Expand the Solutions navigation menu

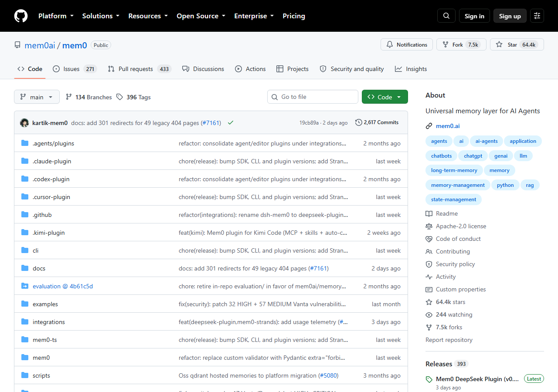click(x=101, y=16)
